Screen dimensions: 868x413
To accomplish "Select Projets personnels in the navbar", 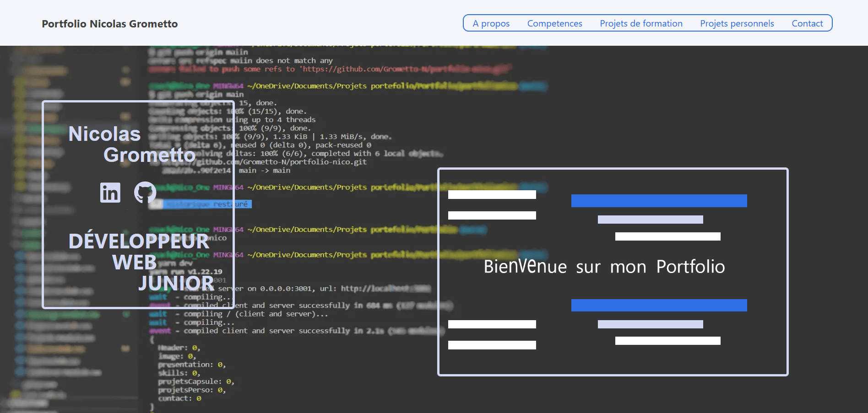I will (x=737, y=23).
